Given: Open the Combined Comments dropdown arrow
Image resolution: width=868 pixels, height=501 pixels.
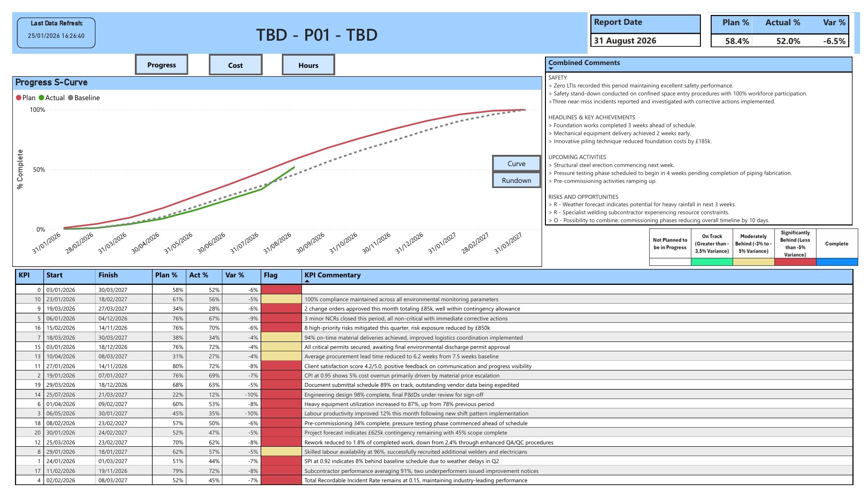Looking at the screenshot, I should point(550,69).
